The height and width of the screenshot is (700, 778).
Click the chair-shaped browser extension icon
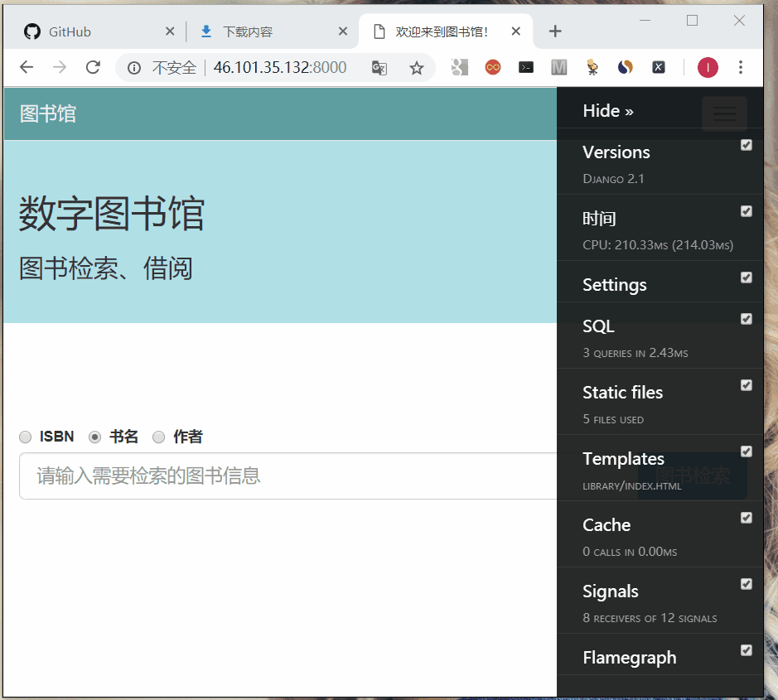[x=592, y=67]
